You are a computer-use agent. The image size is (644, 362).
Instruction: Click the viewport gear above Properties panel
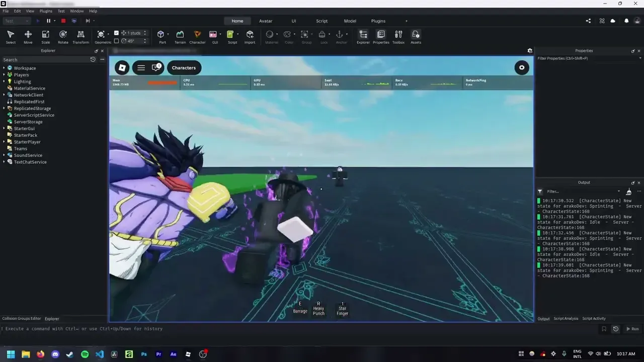click(530, 51)
